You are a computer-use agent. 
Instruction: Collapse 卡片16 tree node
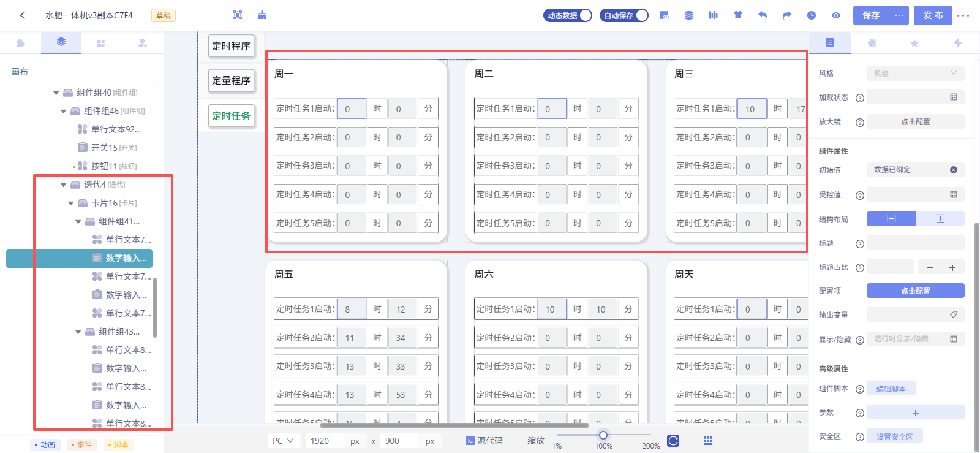(71, 204)
